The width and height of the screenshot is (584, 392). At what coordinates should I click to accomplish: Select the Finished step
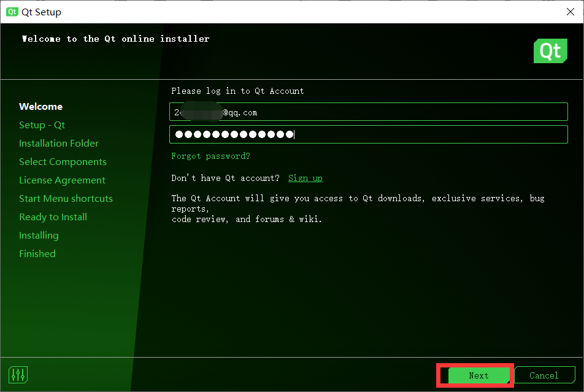click(x=37, y=254)
